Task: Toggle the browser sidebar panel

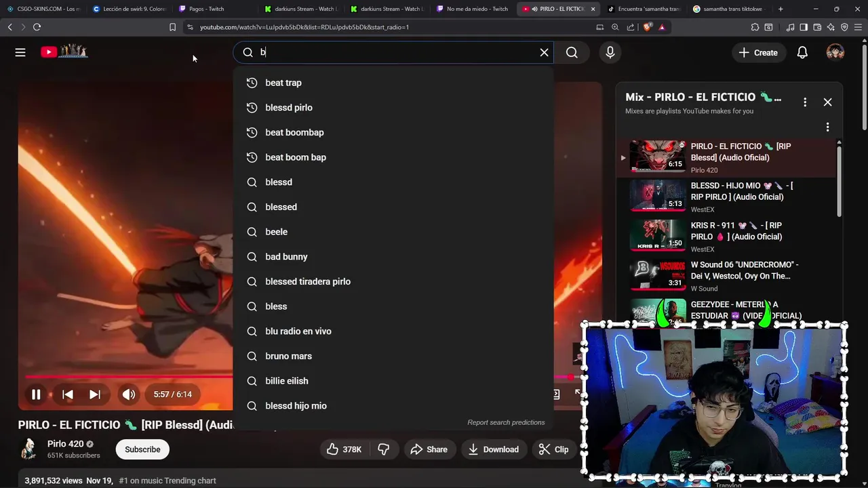Action: (x=804, y=27)
